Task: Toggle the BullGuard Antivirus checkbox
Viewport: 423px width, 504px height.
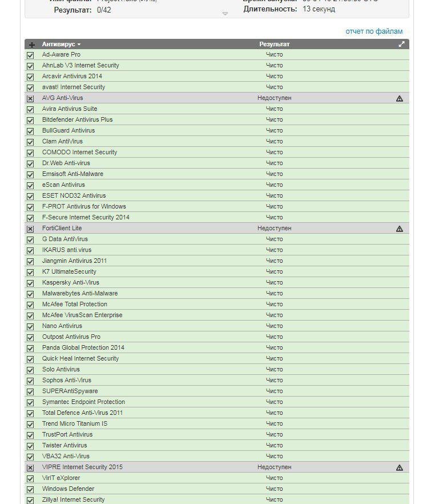Action: coord(30,131)
